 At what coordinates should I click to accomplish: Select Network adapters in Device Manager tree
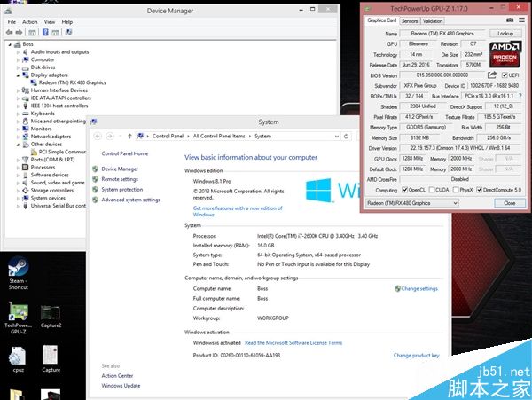pyautogui.click(x=51, y=137)
